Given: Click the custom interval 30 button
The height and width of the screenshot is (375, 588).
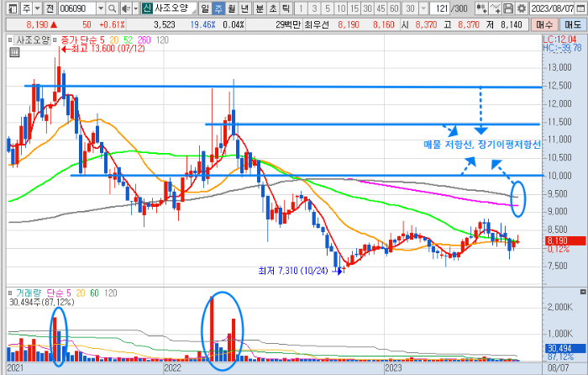Looking at the screenshot, I should point(410,8).
